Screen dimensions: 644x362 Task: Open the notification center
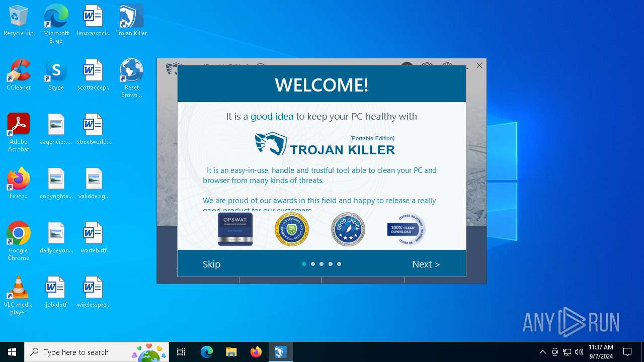[627, 352]
